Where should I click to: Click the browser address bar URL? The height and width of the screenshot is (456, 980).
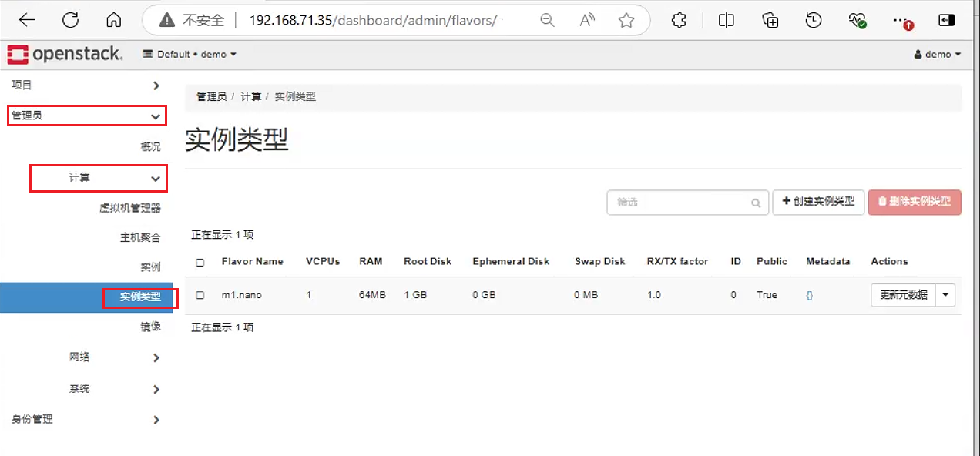click(x=373, y=21)
